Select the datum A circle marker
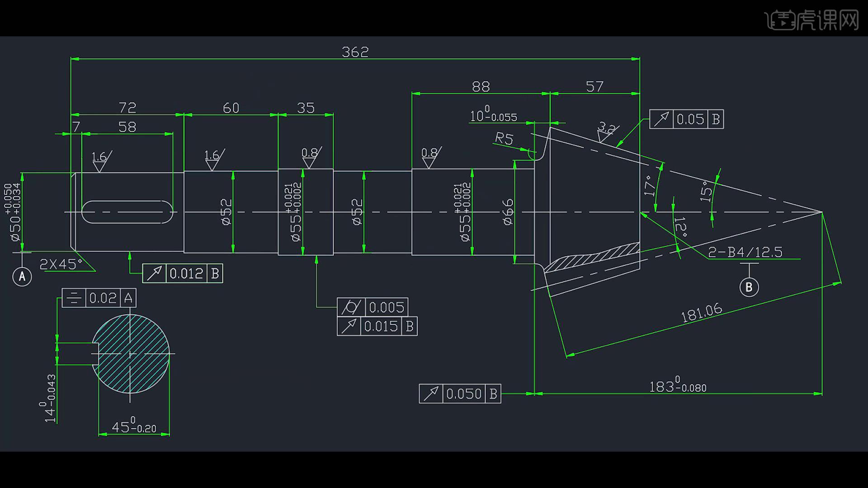The height and width of the screenshot is (488, 868). click(22, 277)
